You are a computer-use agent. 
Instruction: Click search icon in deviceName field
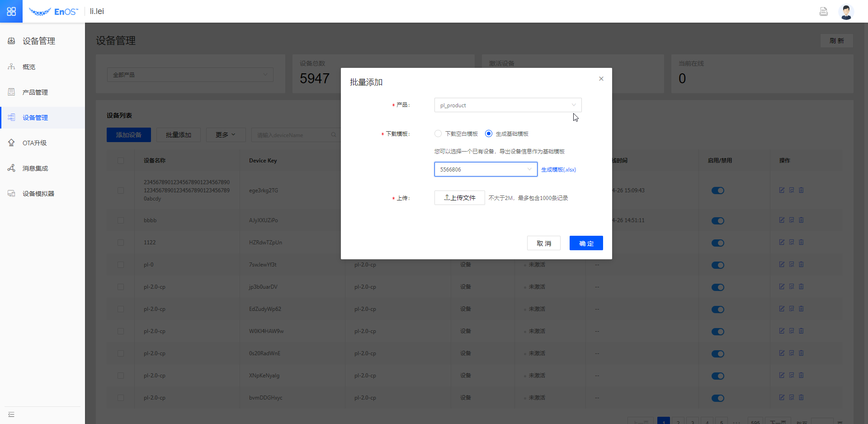coord(334,135)
